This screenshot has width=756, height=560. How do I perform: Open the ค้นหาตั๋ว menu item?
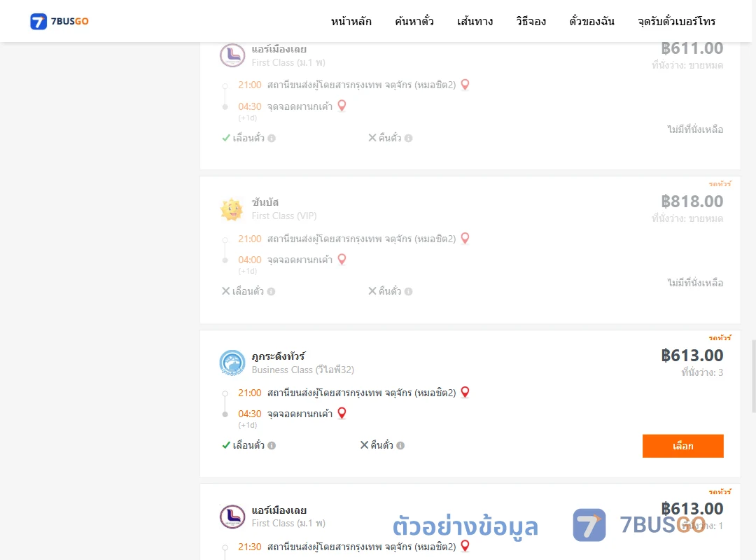coord(414,21)
